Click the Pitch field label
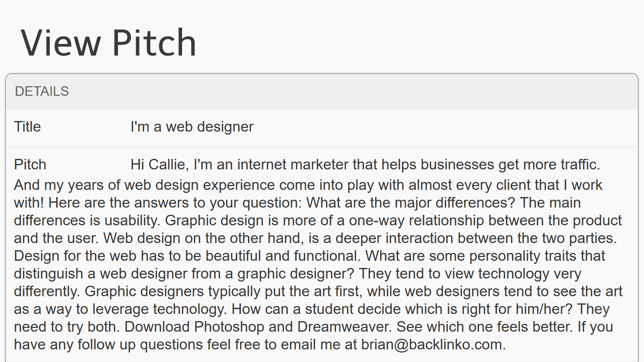 pos(30,164)
